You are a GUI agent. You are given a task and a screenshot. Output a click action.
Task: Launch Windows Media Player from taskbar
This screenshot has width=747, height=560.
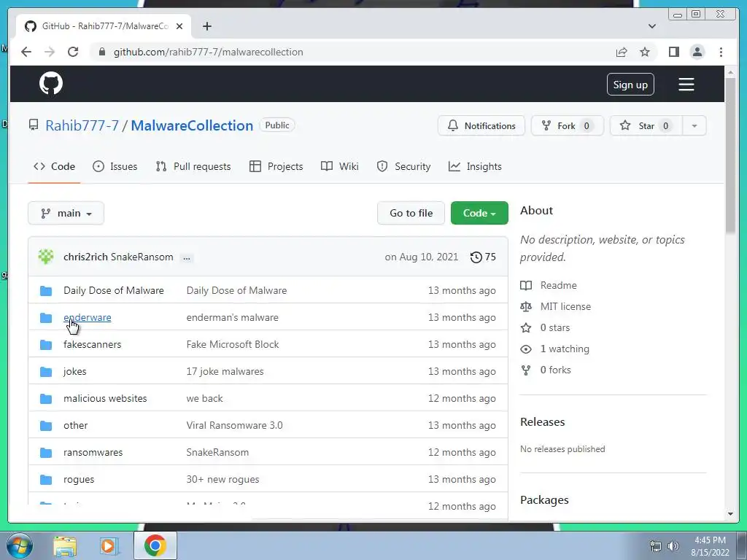pos(108,546)
